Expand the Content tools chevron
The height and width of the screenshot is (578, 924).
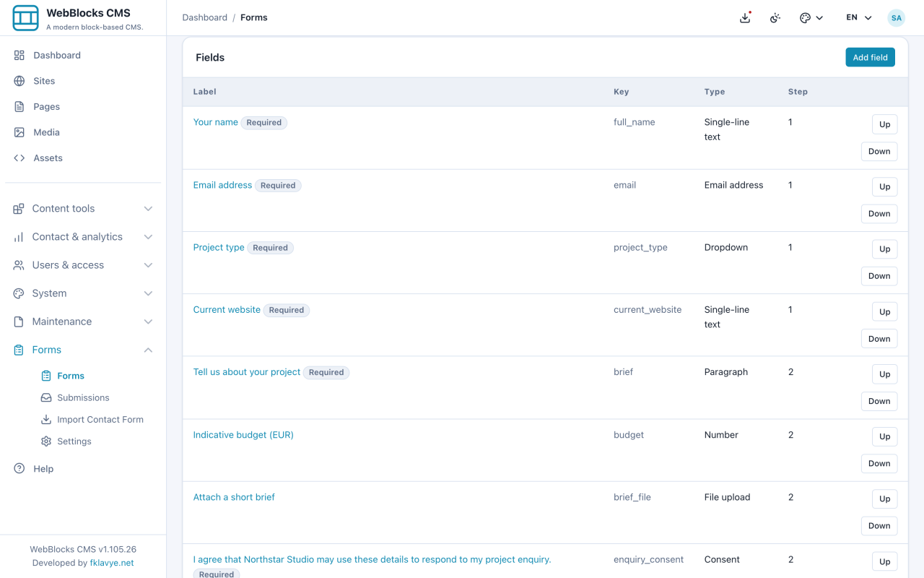(x=148, y=209)
